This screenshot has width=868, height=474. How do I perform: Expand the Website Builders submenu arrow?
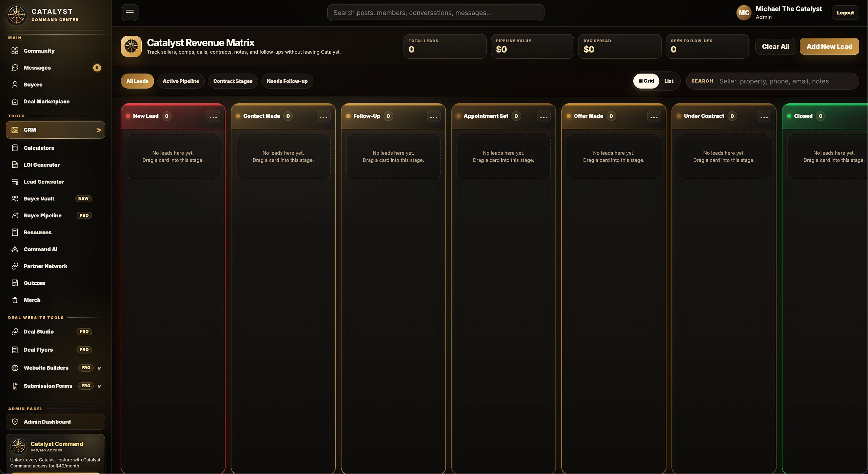click(99, 368)
